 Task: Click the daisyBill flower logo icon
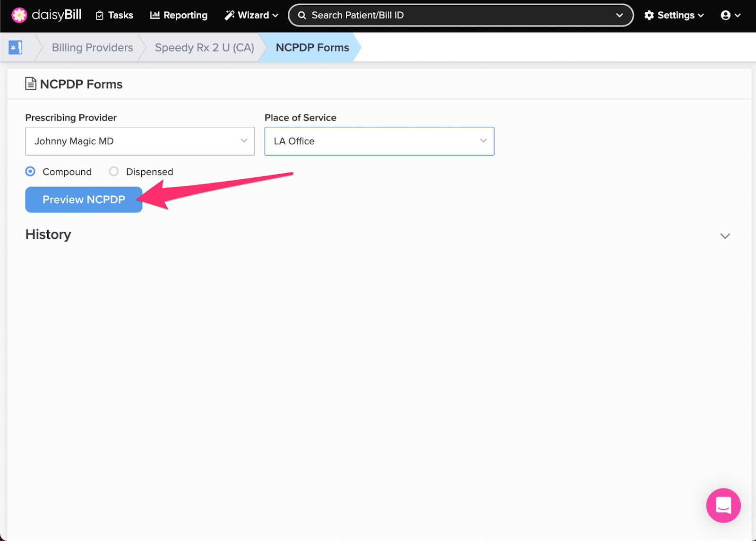(x=19, y=15)
